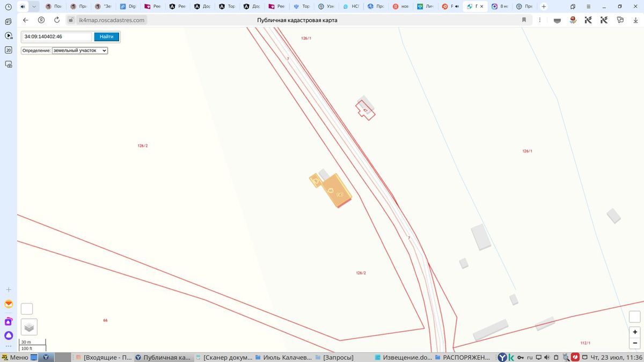The width and height of the screenshot is (644, 362).
Task: Open the Yandex home button
Action: (x=41, y=20)
